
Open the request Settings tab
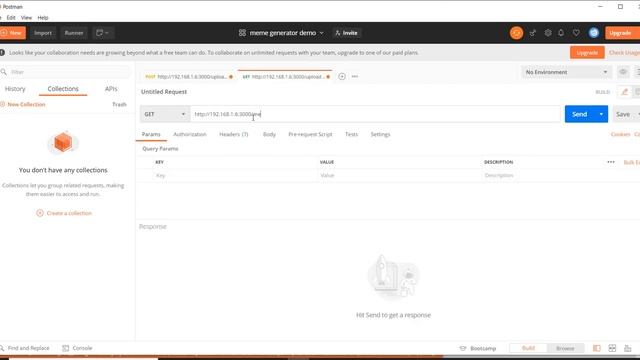pos(380,134)
